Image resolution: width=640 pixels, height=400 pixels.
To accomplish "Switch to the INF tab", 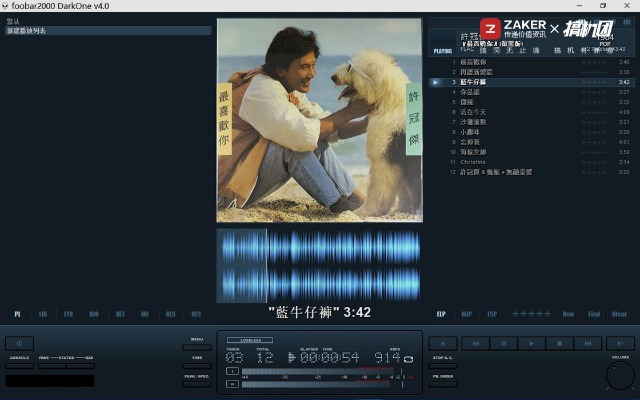I will pyautogui.click(x=145, y=314).
